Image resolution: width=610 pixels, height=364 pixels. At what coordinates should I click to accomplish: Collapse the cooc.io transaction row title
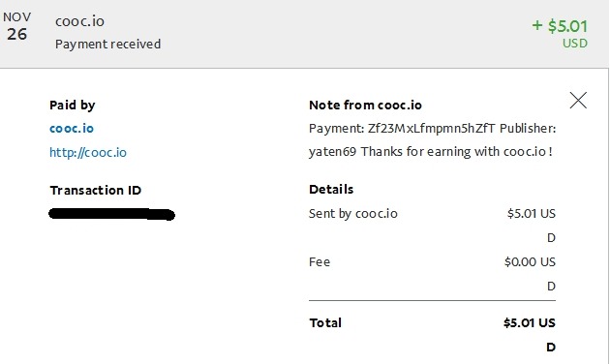point(79,21)
